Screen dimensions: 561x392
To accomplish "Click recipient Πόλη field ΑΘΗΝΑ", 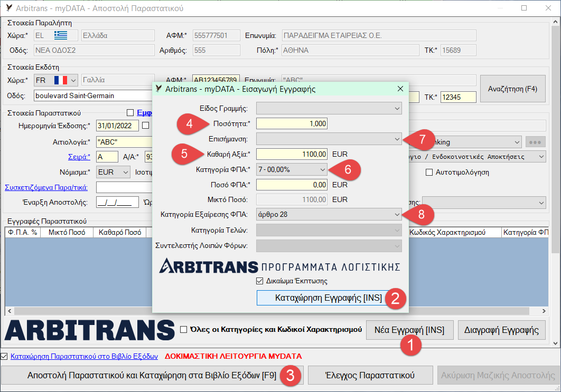I will click(350, 50).
